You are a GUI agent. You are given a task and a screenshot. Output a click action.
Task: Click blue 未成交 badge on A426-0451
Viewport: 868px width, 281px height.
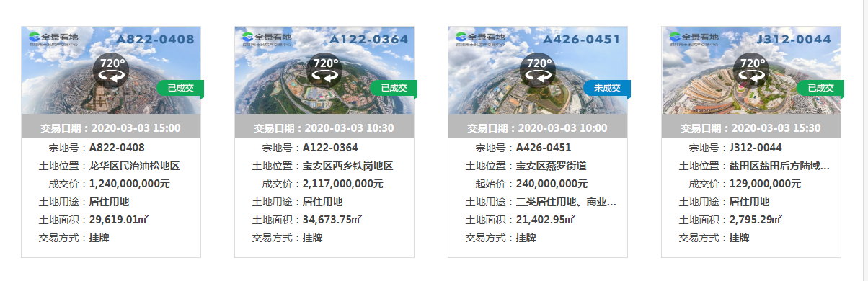pyautogui.click(x=608, y=88)
